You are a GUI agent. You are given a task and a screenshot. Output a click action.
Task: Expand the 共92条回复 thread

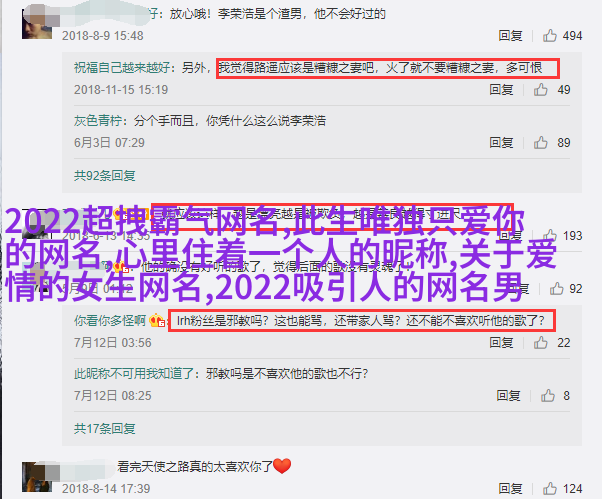pos(104,176)
